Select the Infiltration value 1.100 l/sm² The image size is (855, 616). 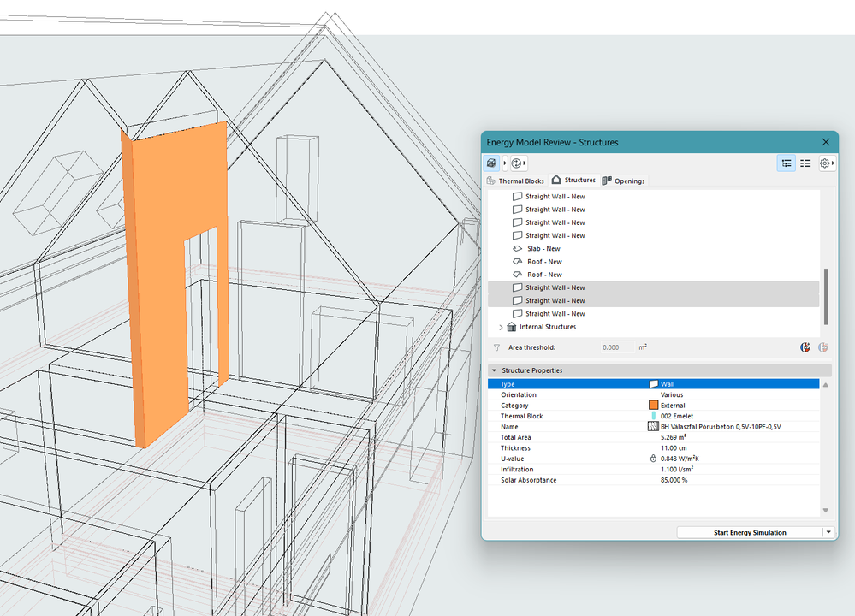click(677, 470)
